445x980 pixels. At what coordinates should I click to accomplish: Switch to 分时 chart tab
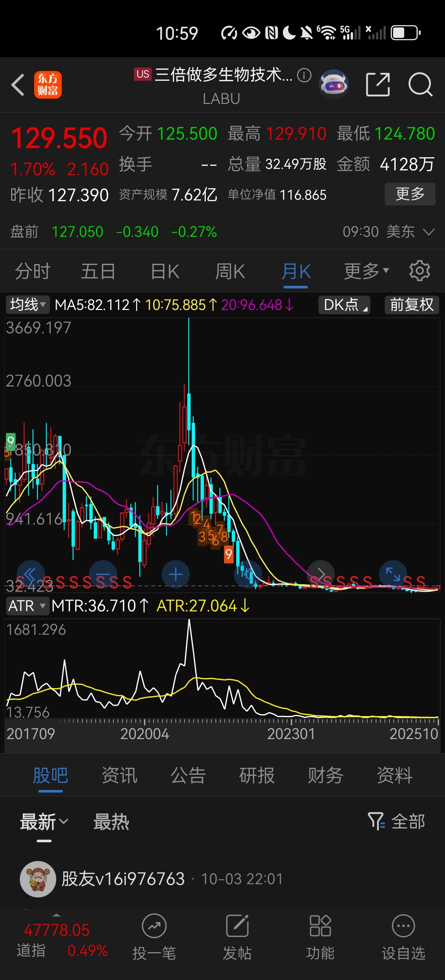[33, 271]
